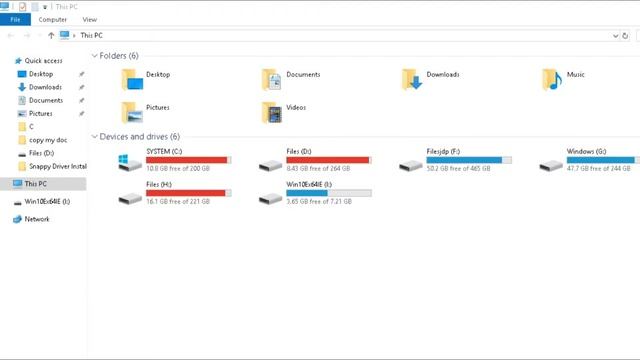This screenshot has width=640, height=360.
Task: Switch to the Computer ribbon tab
Action: [53, 20]
